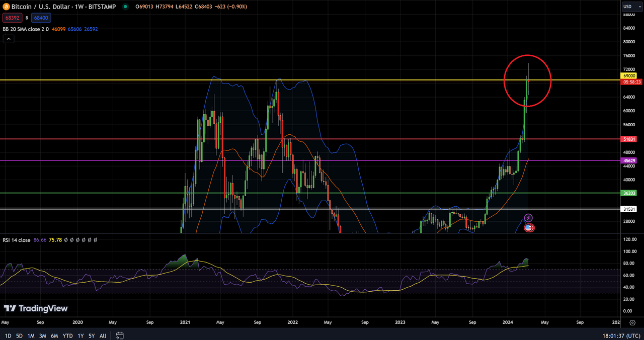Click the 120.00 RSI axis label

[x=630, y=239]
